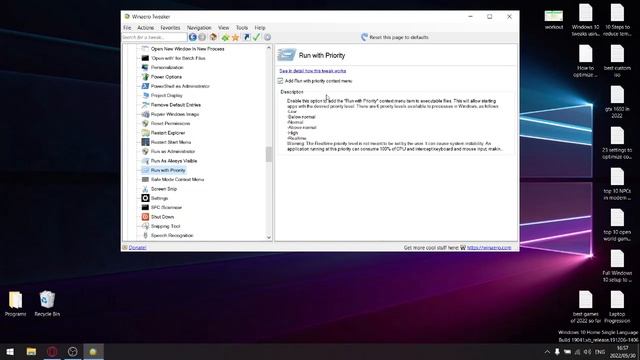Select Run with Priority tree item

(168, 170)
